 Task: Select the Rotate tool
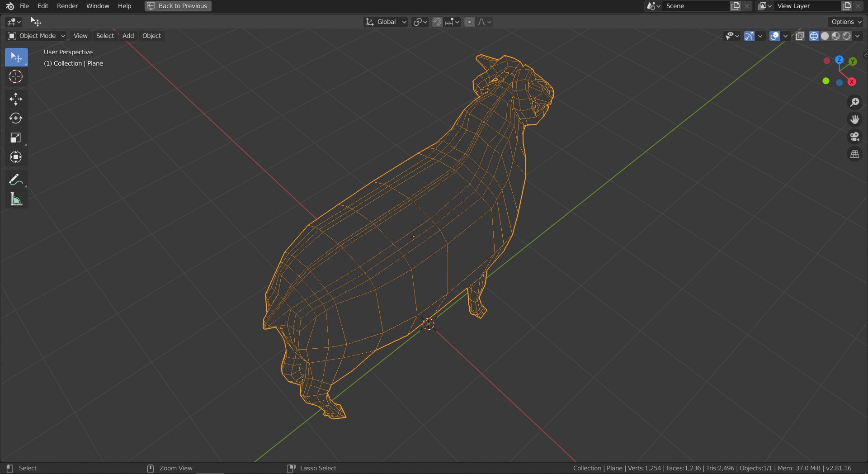pyautogui.click(x=16, y=118)
